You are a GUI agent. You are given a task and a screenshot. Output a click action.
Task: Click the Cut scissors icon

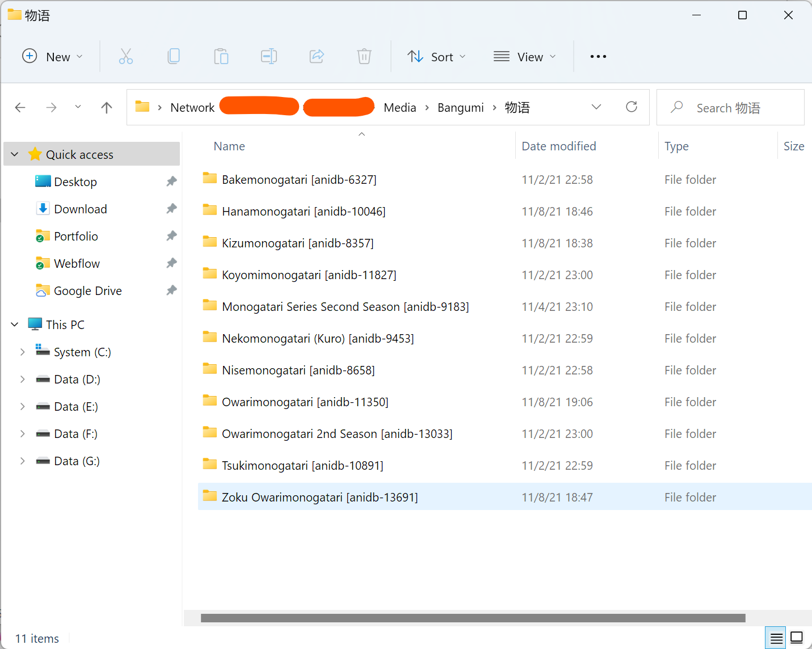126,56
